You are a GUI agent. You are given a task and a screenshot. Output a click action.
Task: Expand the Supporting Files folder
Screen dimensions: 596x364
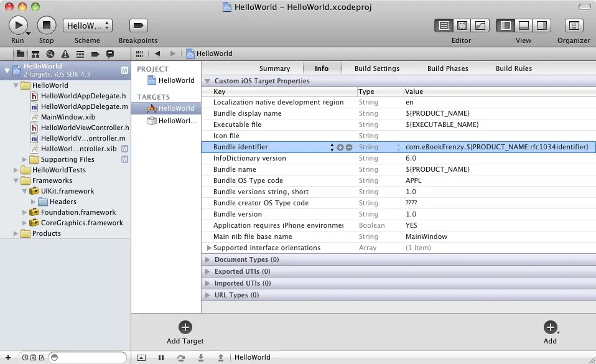click(26, 160)
